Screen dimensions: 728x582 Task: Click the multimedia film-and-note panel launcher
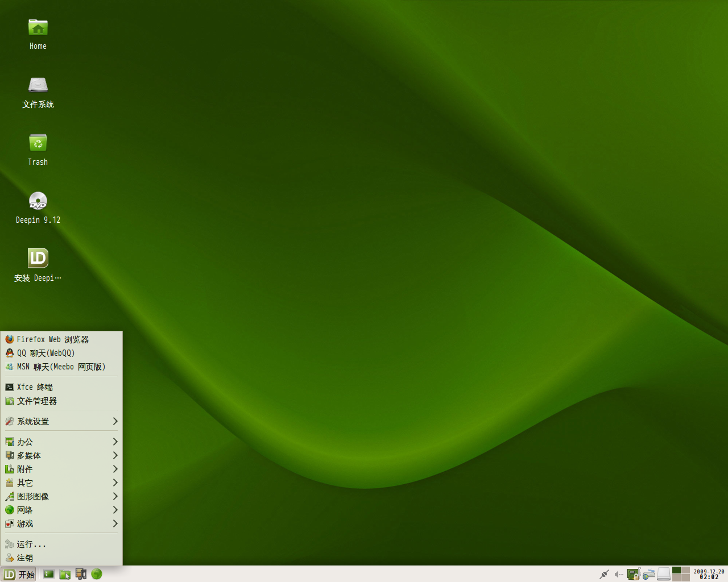click(x=81, y=574)
